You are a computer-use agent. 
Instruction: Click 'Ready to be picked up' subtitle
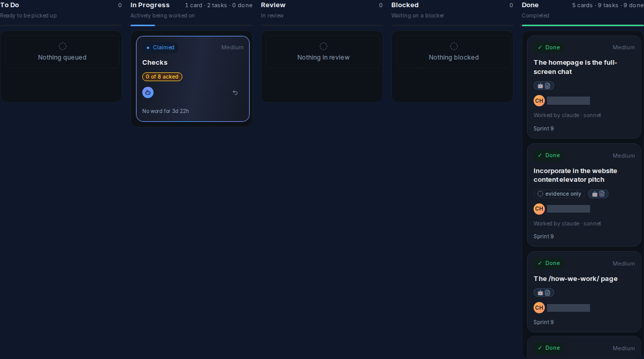coord(28,15)
